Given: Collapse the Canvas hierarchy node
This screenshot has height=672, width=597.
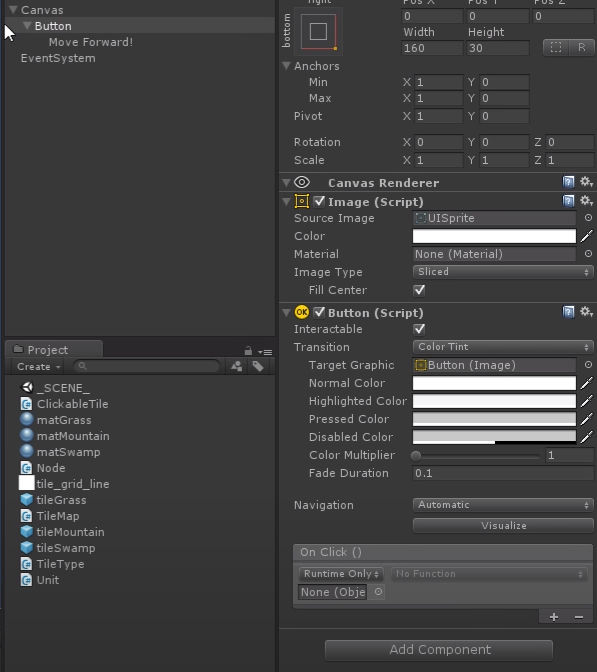Looking at the screenshot, I should (x=13, y=9).
